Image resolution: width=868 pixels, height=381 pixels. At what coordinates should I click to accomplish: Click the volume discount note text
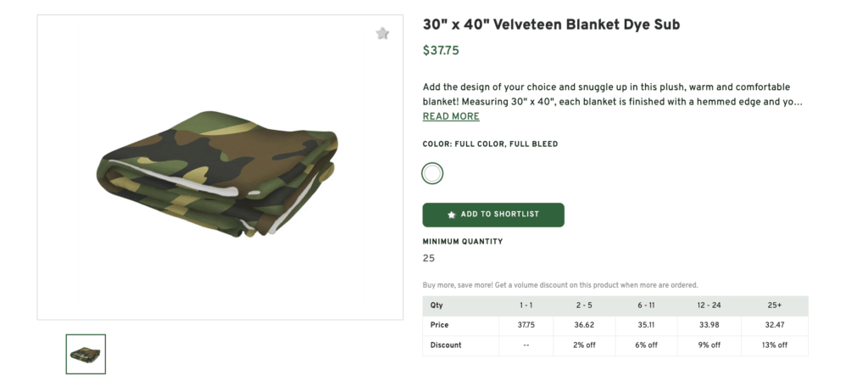click(559, 285)
